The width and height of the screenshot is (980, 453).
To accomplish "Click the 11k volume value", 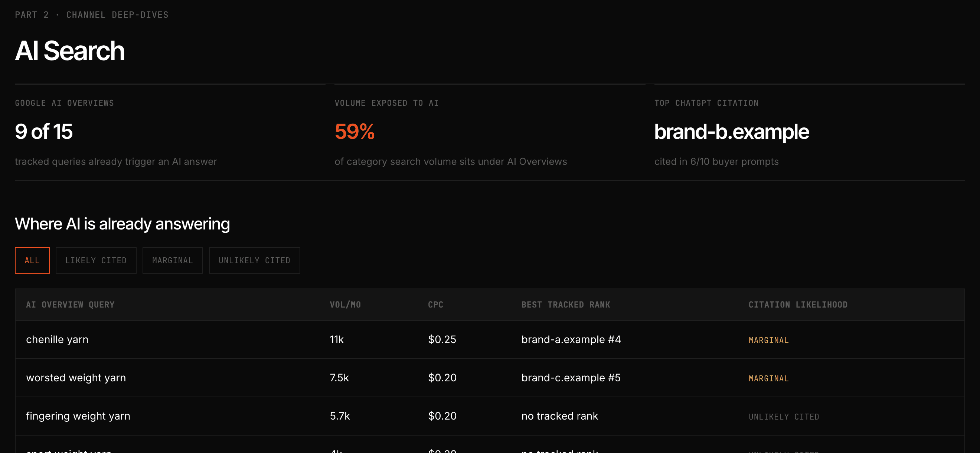I will [337, 339].
